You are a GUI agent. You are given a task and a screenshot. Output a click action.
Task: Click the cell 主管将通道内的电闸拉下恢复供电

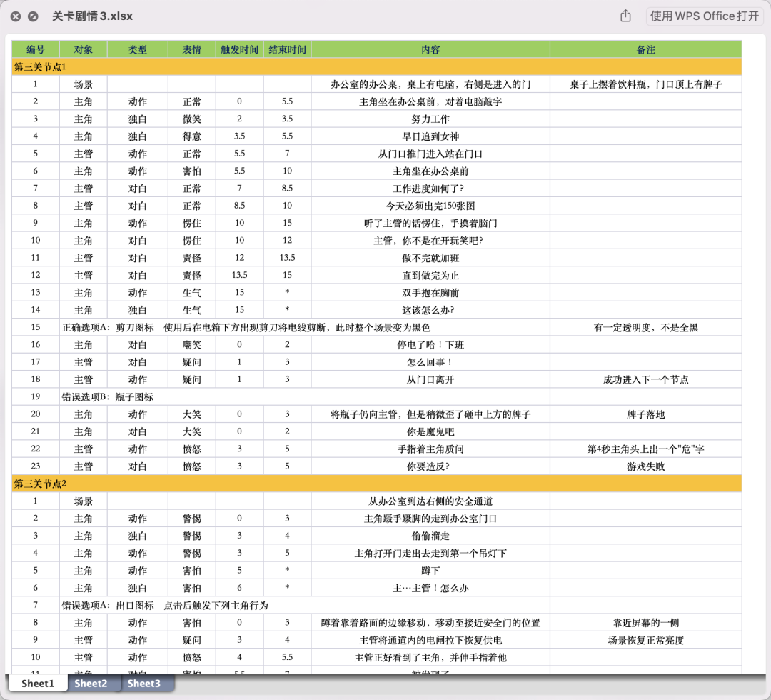[430, 640]
